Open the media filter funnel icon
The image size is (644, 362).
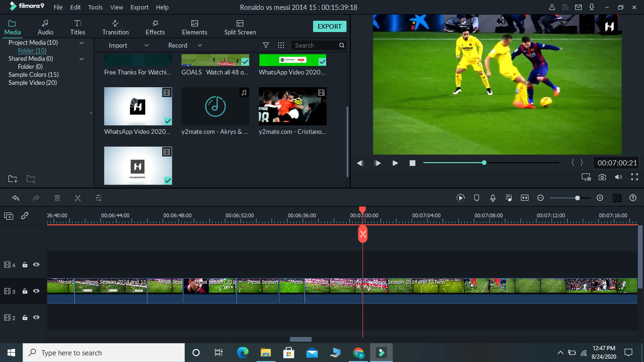click(266, 45)
